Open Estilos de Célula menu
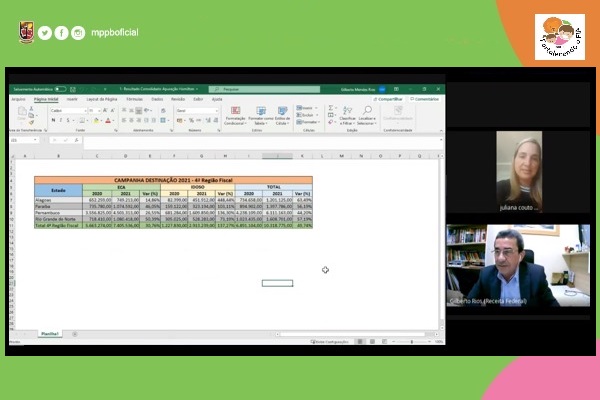Screen dimensions: 600x400 pos(283,116)
